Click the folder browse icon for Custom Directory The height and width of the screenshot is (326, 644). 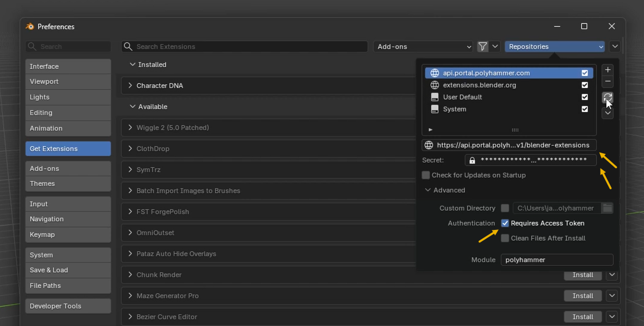(x=607, y=208)
